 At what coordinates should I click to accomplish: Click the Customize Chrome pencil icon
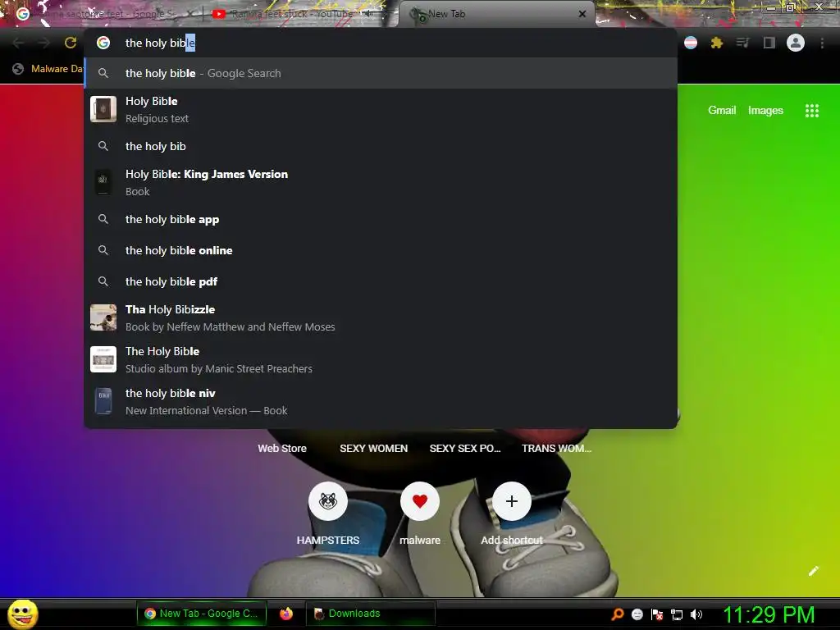coord(813,571)
